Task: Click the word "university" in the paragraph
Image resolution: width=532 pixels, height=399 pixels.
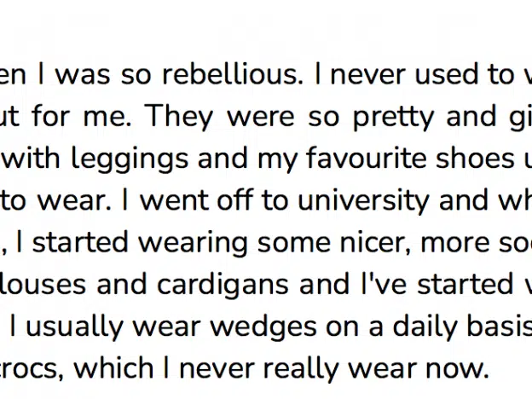Action: click(364, 201)
